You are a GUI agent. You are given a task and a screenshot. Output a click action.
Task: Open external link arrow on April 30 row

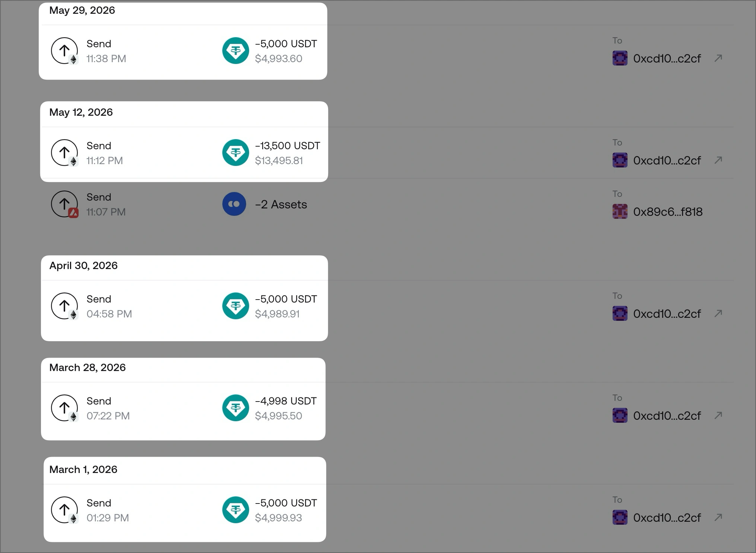pos(718,313)
